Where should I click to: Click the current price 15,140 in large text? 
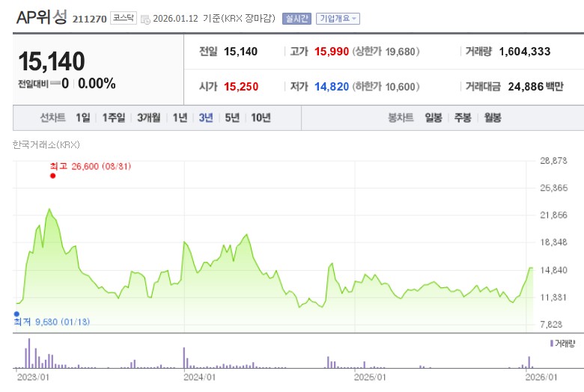tap(52, 61)
